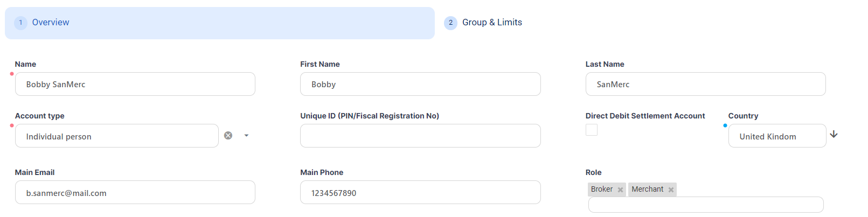Open the Account type combo box
The width and height of the screenshot is (868, 217).
tap(116, 136)
